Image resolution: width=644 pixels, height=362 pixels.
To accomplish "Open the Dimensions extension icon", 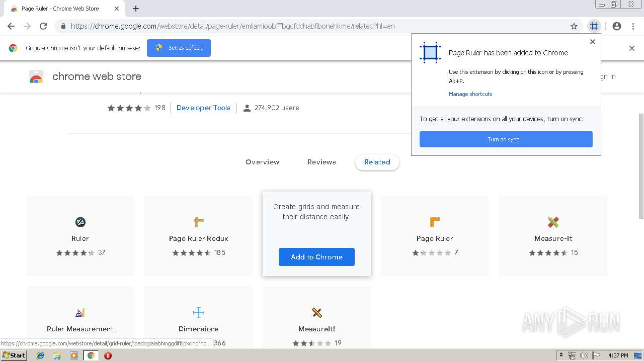I will coord(199,313).
